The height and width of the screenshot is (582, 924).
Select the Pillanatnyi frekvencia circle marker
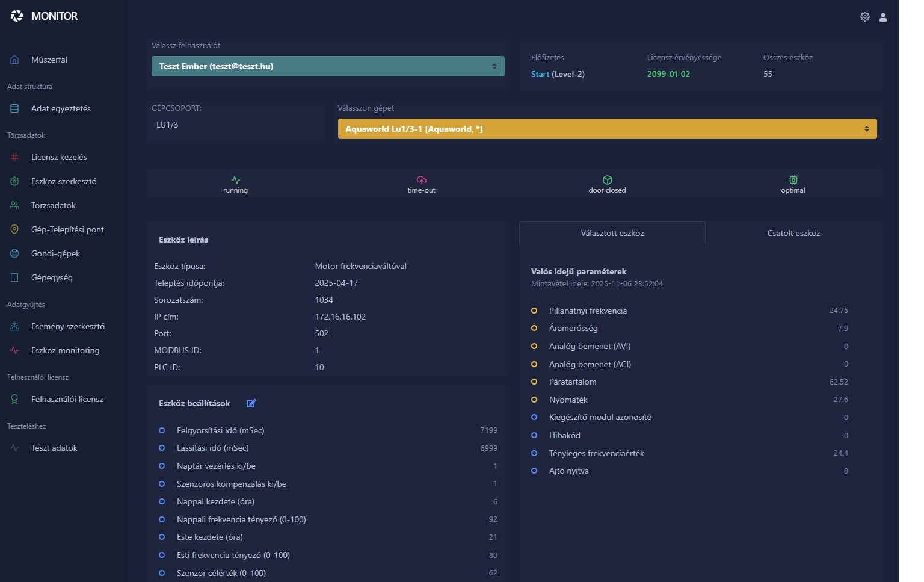coord(534,311)
